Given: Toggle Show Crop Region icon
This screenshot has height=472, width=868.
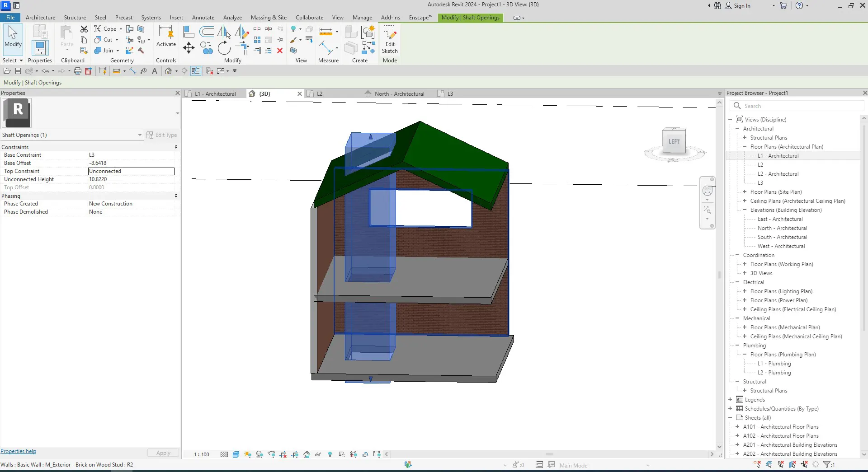Looking at the screenshot, I should (x=295, y=454).
